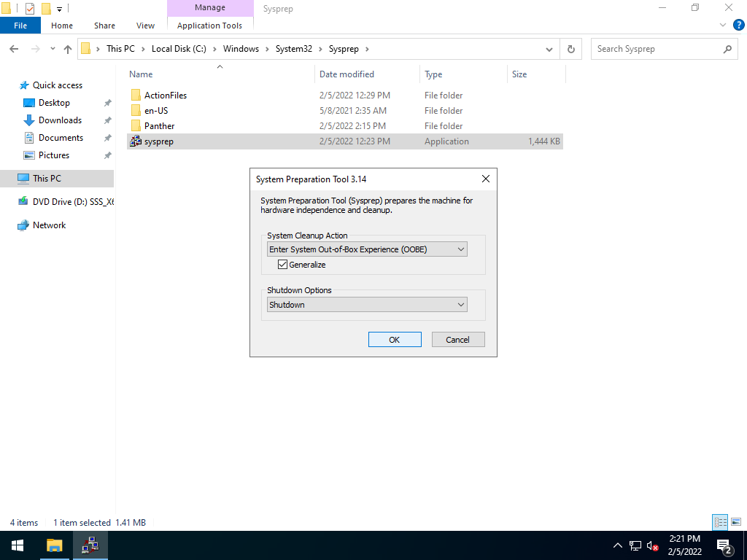Click the Manage contextual tab
The width and height of the screenshot is (747, 560).
(x=210, y=7)
